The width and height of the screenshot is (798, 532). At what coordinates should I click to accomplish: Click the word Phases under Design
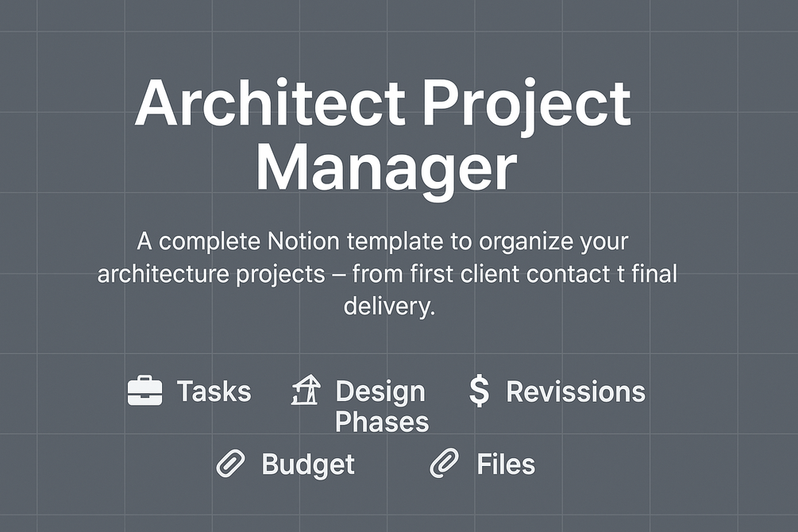click(x=382, y=422)
